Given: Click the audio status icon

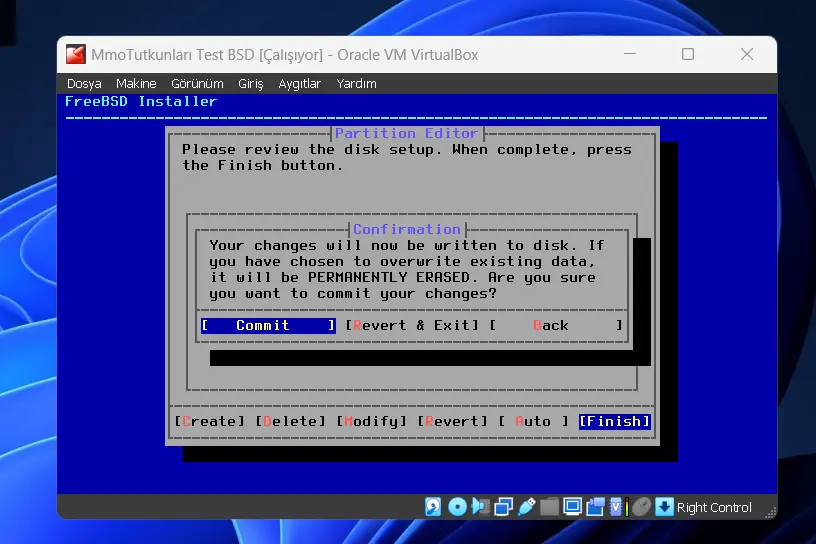Looking at the screenshot, I should [480, 507].
